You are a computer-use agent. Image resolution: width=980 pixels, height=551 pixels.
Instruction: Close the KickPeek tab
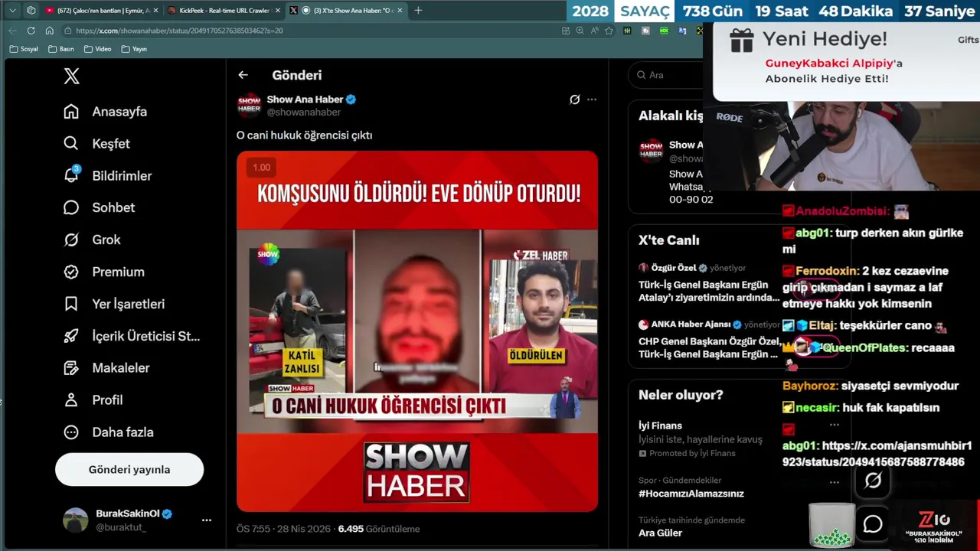click(x=277, y=11)
